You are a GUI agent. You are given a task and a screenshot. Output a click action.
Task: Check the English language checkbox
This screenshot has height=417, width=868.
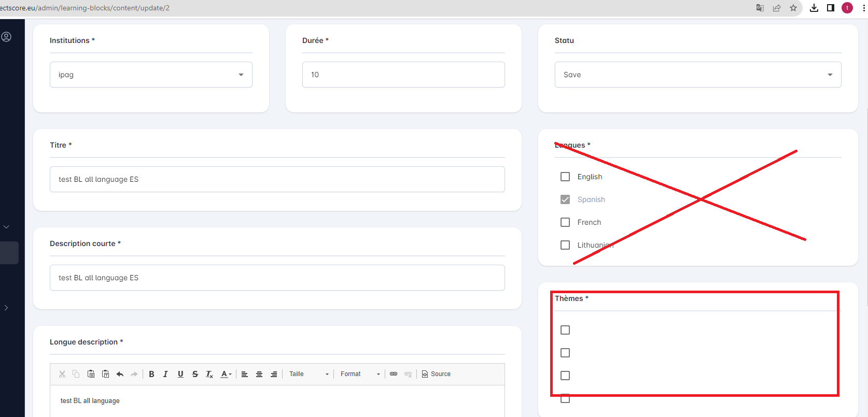[x=565, y=177]
